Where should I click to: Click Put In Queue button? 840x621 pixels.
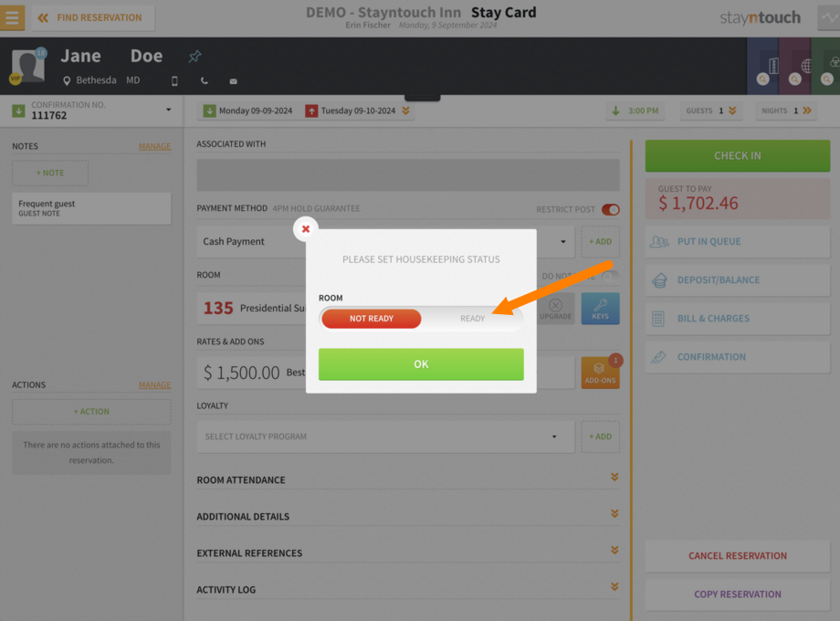point(737,242)
